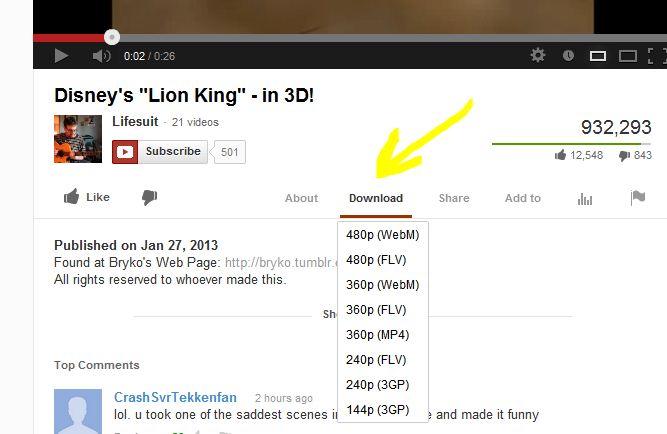Open Lifesuit channel avatar thumbnail

coord(78,139)
